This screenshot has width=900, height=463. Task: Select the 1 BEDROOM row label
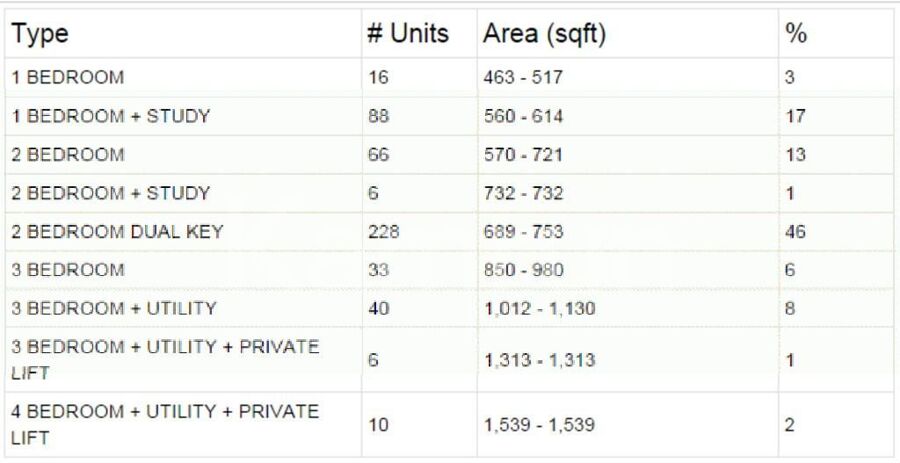pyautogui.click(x=68, y=78)
